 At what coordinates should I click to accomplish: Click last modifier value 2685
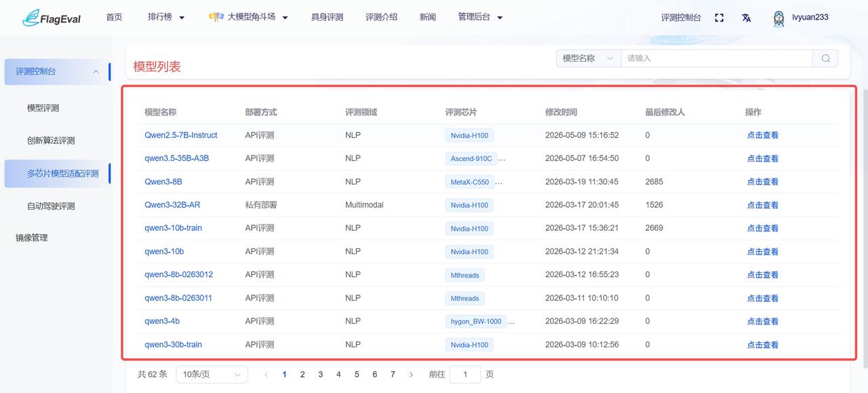tap(654, 182)
